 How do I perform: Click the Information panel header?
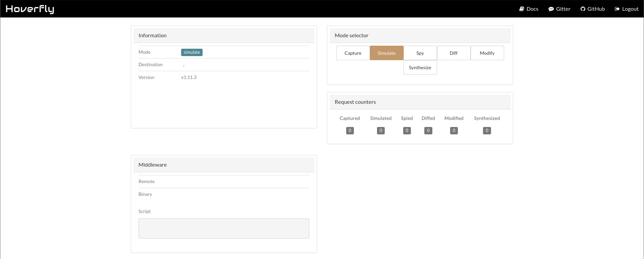224,36
